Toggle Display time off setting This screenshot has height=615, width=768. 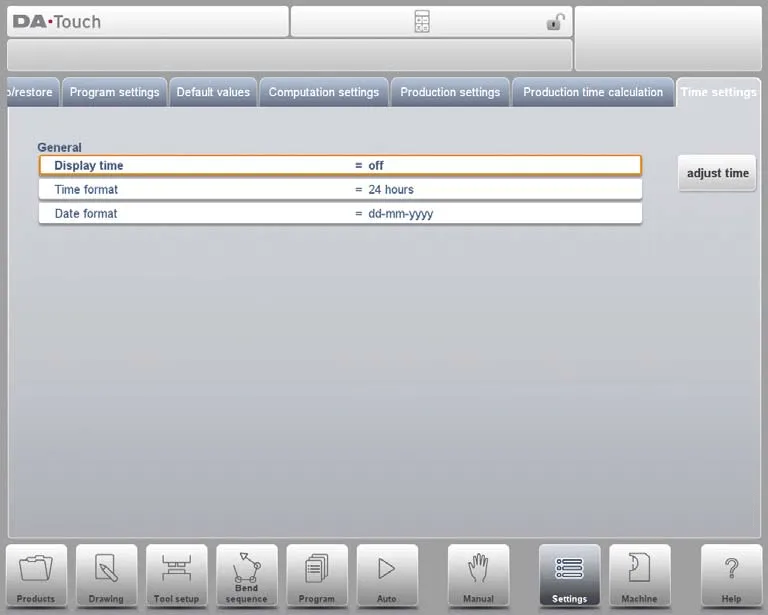point(340,165)
